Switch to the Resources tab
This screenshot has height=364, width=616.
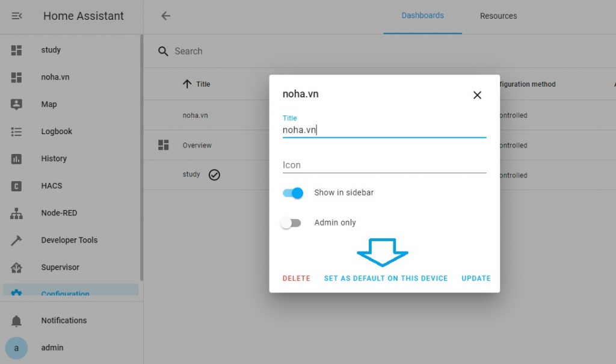coord(498,16)
